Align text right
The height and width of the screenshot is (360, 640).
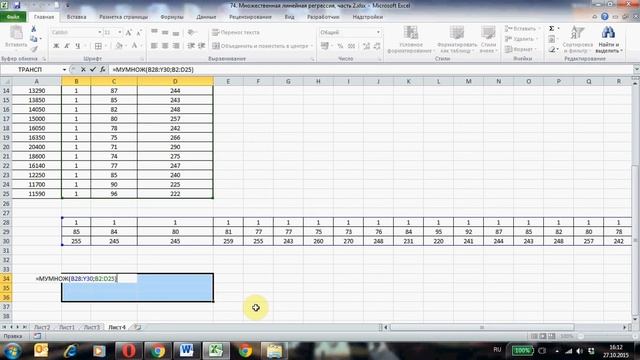click(176, 46)
